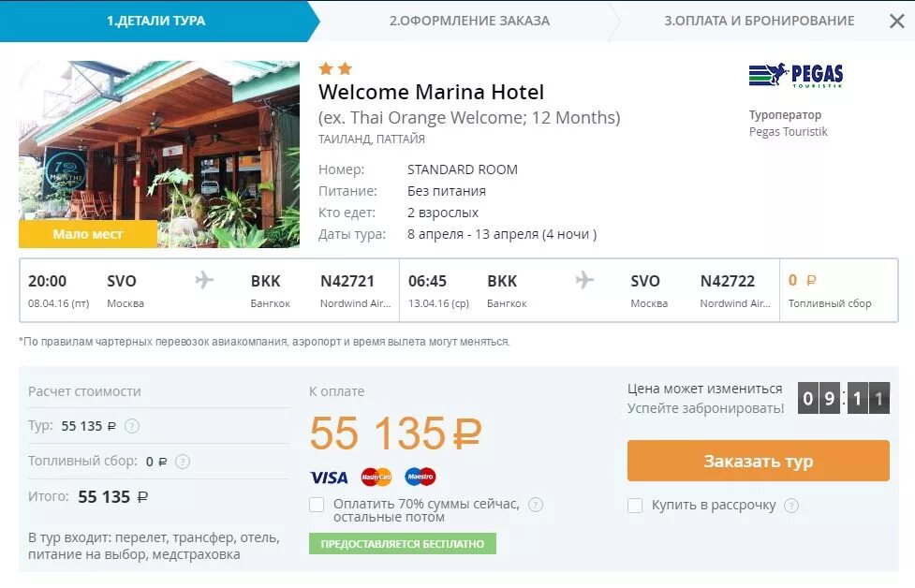Open the help tooltip for Купить в рассрочку
This screenshot has width=915, height=588.
click(x=791, y=506)
